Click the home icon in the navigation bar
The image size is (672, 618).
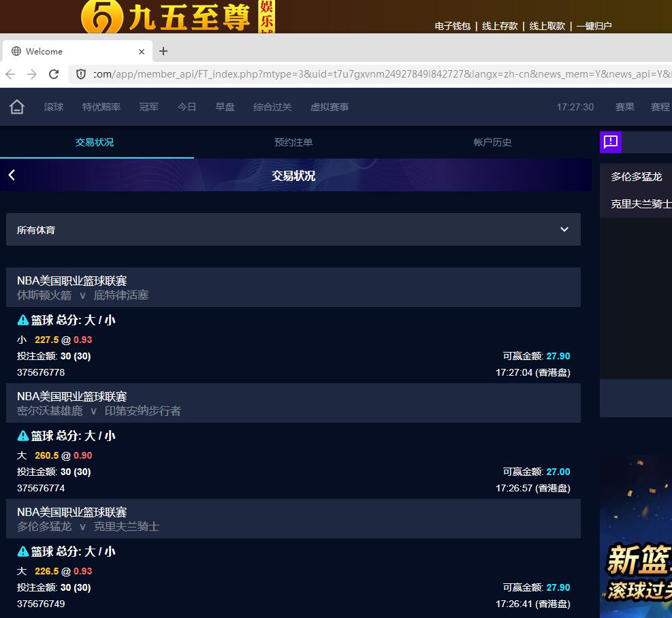coord(17,107)
